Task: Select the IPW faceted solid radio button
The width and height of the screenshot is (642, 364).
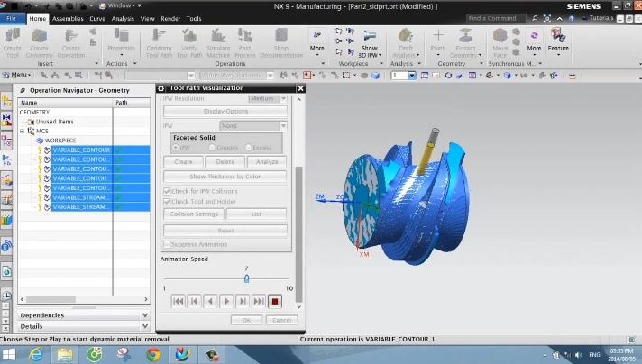Action: coord(176,147)
